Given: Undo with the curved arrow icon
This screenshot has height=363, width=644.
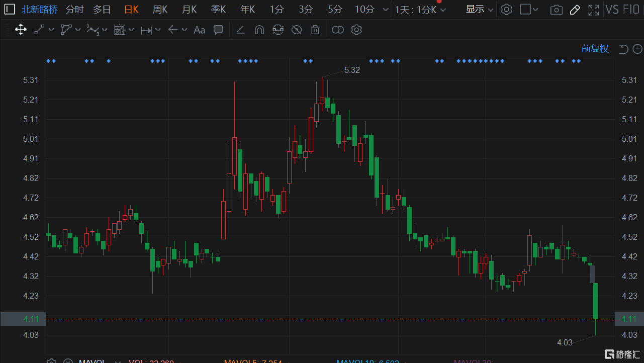Looking at the screenshot, I should (623, 49).
